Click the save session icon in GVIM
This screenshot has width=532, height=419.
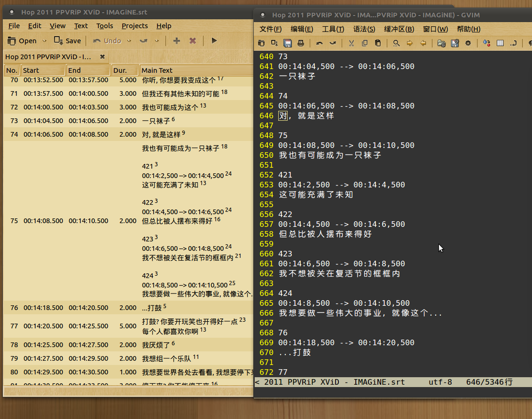[455, 43]
